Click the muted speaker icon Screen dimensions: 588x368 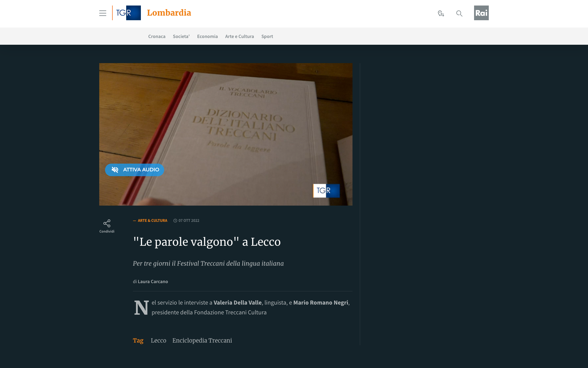[115, 170]
